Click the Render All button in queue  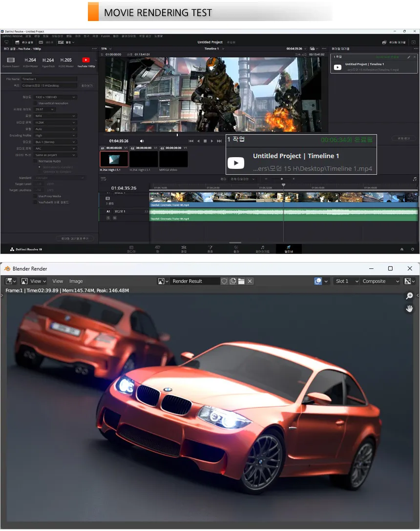(403, 139)
